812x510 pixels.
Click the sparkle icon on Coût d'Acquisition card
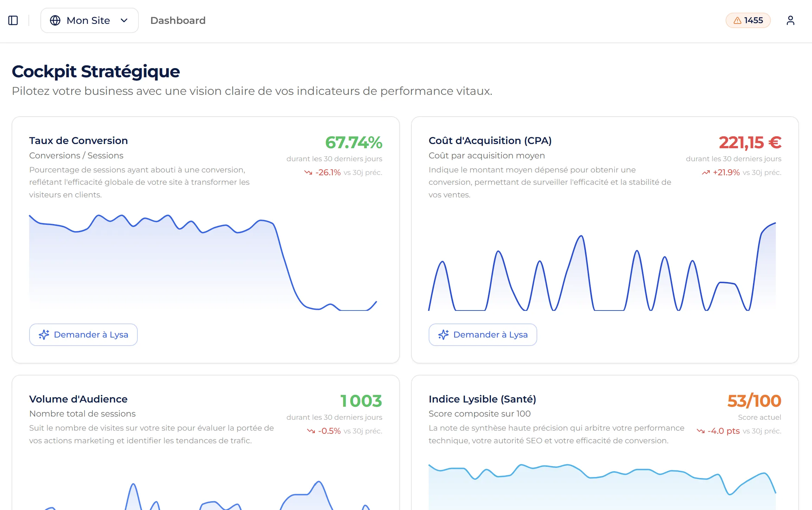[443, 334]
